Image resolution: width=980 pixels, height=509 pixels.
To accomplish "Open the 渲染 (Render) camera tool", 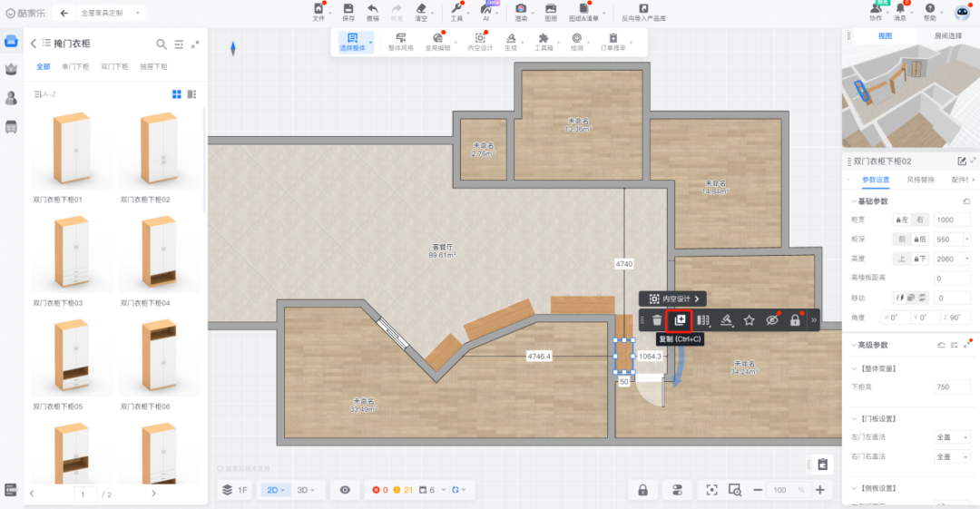I will (521, 9).
